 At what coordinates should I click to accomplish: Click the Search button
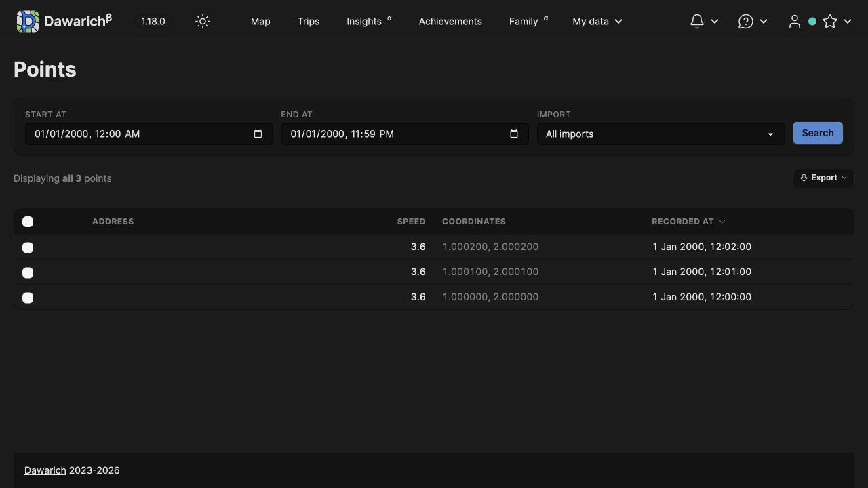click(x=818, y=133)
